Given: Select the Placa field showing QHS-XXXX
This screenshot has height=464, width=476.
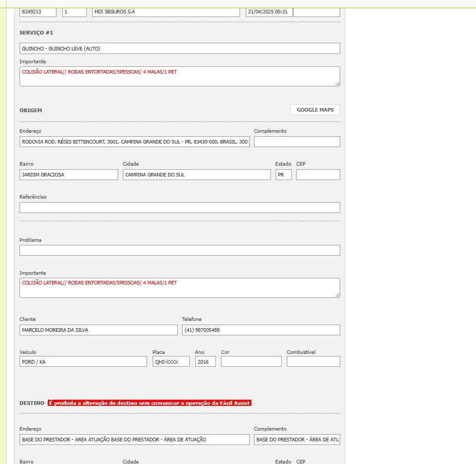Looking at the screenshot, I should [171, 362].
